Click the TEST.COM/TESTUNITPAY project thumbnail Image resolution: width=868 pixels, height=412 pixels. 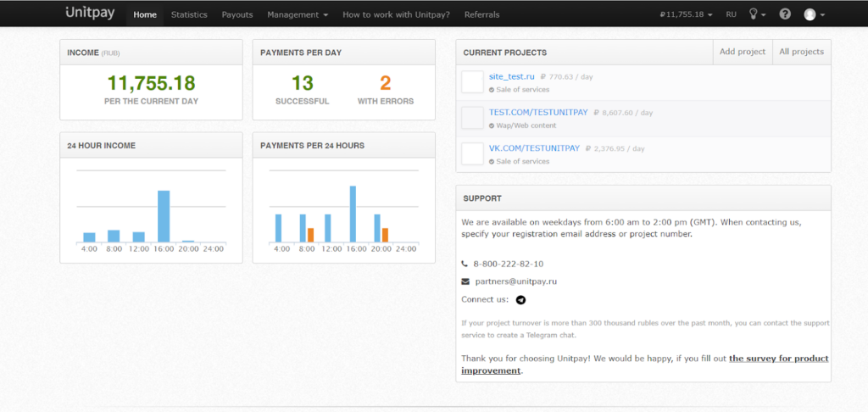(x=473, y=118)
